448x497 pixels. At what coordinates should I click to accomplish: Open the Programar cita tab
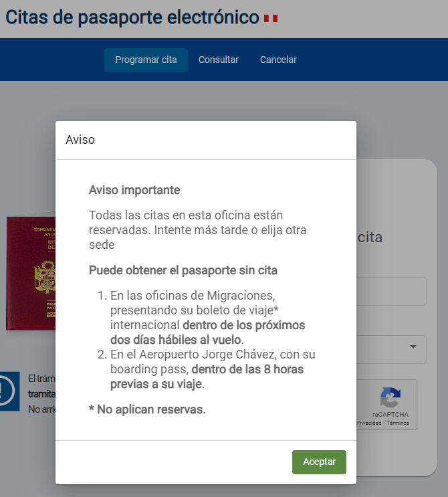coord(146,60)
